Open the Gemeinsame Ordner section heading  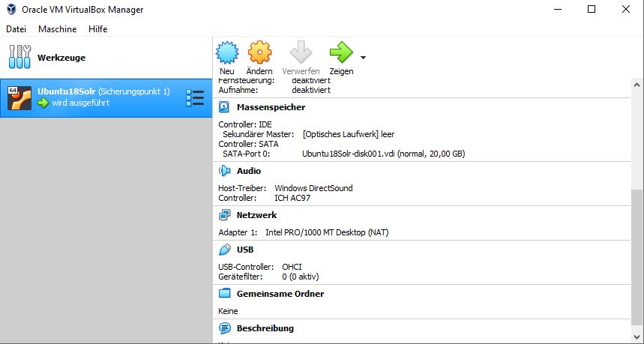(x=280, y=294)
